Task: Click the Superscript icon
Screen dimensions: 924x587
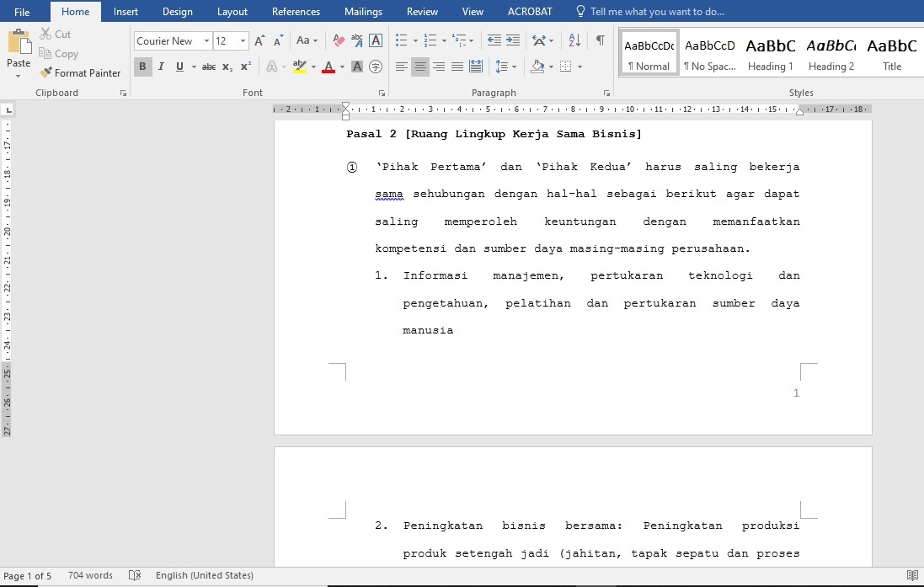Action: click(246, 67)
